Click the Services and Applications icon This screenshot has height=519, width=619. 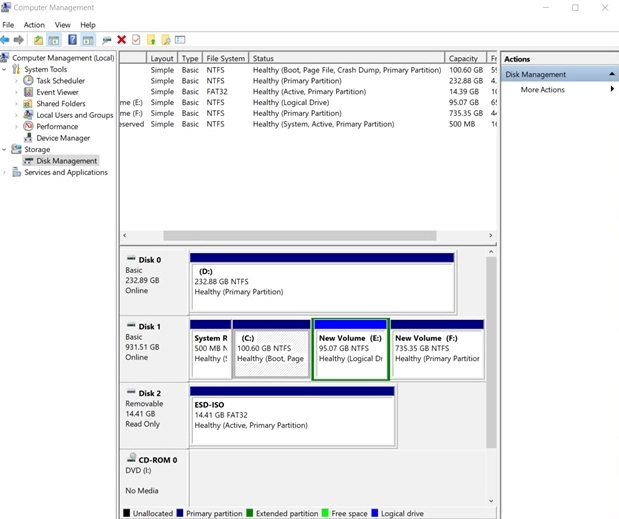[16, 172]
